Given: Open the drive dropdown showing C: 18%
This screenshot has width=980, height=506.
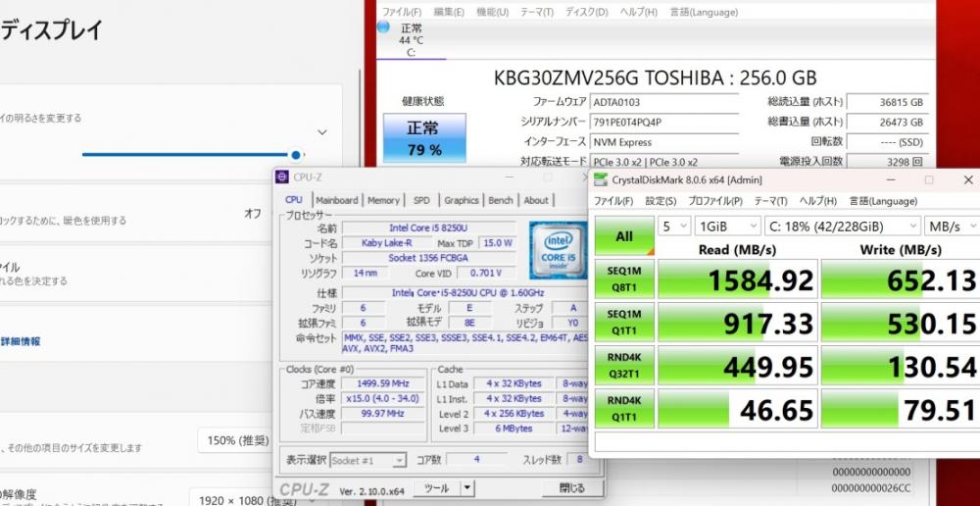Looking at the screenshot, I should click(x=843, y=226).
